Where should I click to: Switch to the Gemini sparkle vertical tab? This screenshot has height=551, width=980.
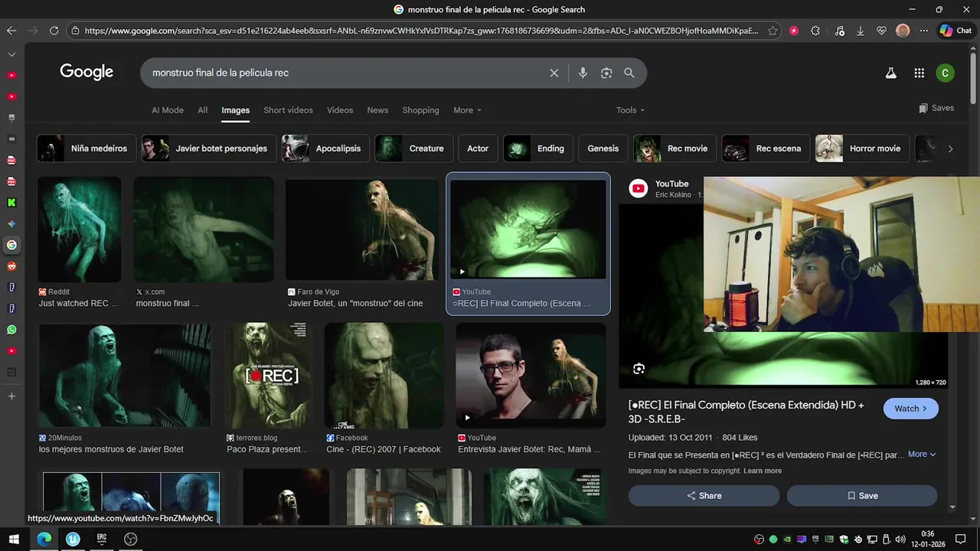[x=11, y=224]
